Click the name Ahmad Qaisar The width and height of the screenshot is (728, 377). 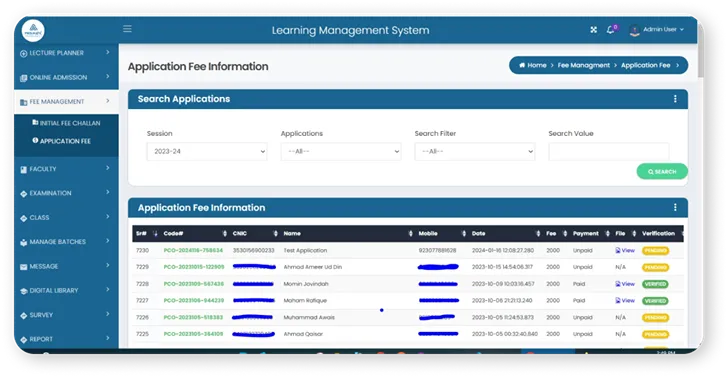(x=303, y=334)
